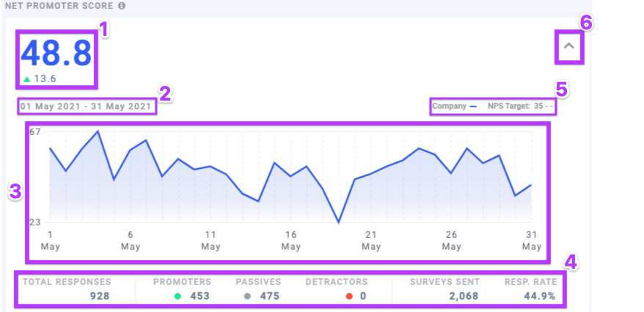
Task: Click the green up-triangle score change icon
Action: coord(27,79)
